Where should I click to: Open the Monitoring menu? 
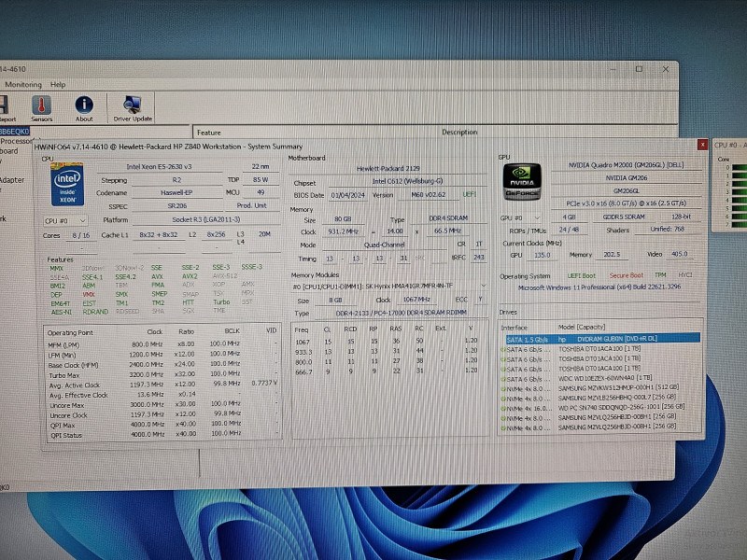pyautogui.click(x=23, y=85)
